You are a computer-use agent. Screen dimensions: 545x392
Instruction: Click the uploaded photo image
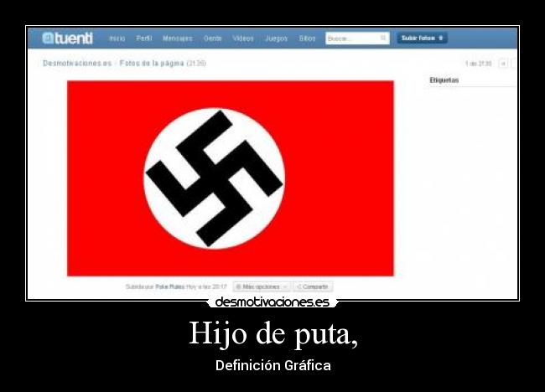point(231,178)
